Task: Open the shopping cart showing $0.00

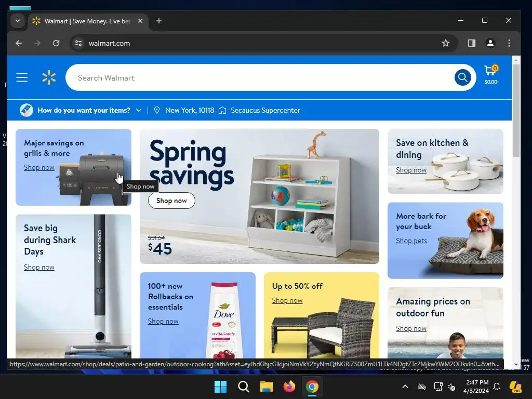Action: coord(491,75)
